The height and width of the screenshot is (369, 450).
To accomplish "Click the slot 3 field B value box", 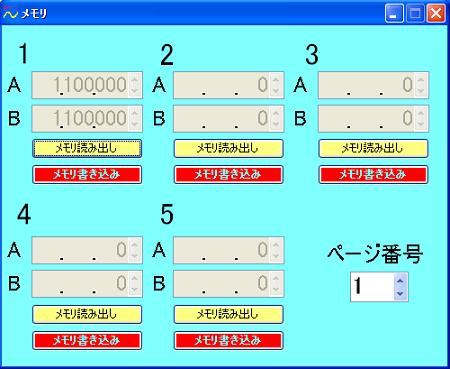I will [373, 118].
